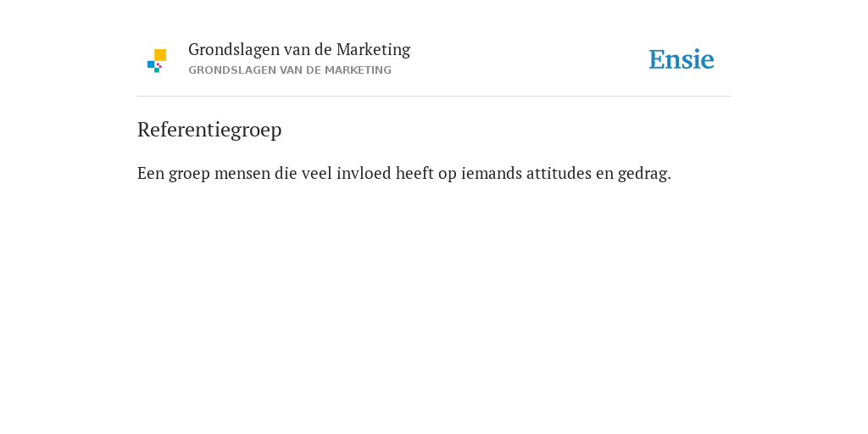Viewport: 868px width, 434px height.
Task: Click the colorful Grondslagen van de Marketing logo
Action: (157, 61)
